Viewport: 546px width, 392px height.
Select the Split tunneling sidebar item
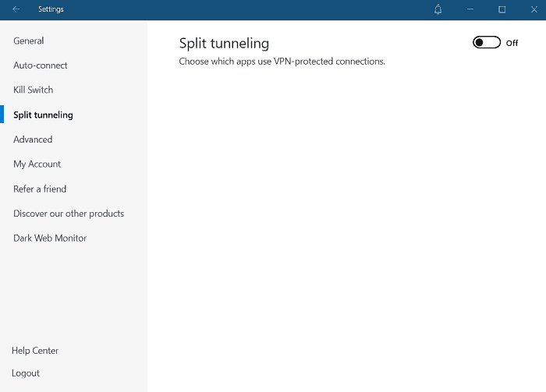coord(43,115)
